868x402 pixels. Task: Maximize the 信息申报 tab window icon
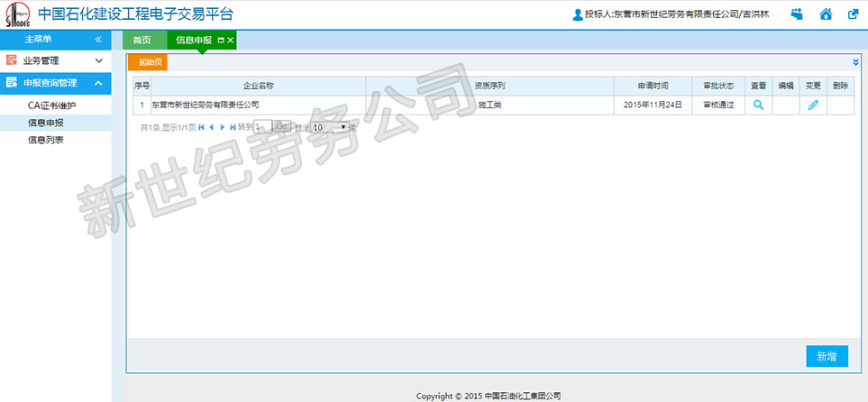pos(221,40)
